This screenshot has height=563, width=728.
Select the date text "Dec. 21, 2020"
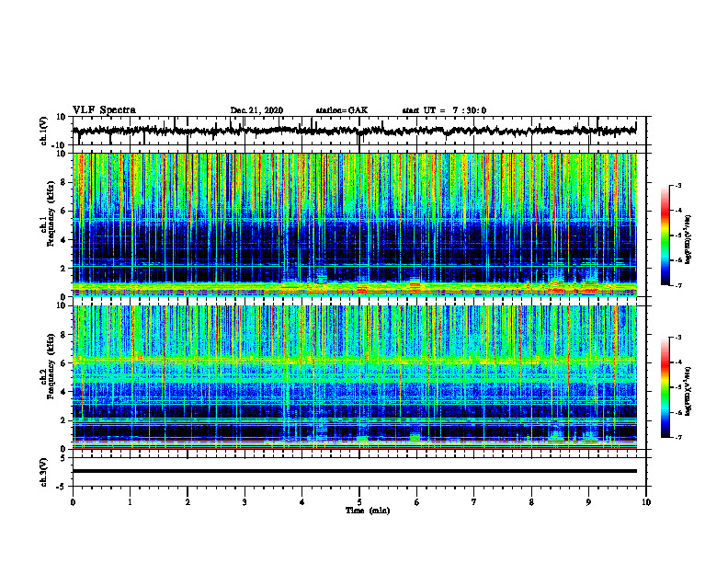[256, 110]
